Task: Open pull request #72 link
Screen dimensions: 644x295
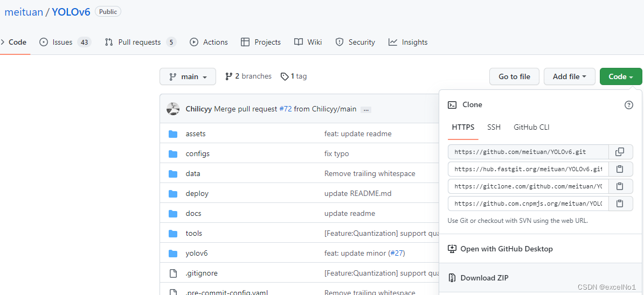Action: coord(286,109)
